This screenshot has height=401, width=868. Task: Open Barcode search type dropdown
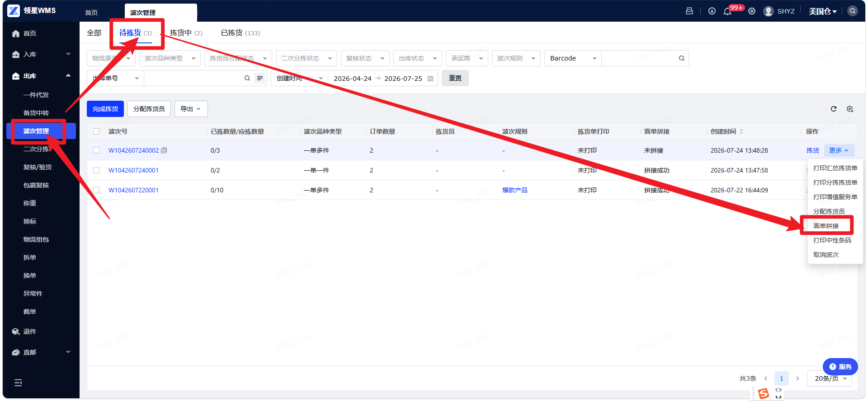click(x=573, y=58)
